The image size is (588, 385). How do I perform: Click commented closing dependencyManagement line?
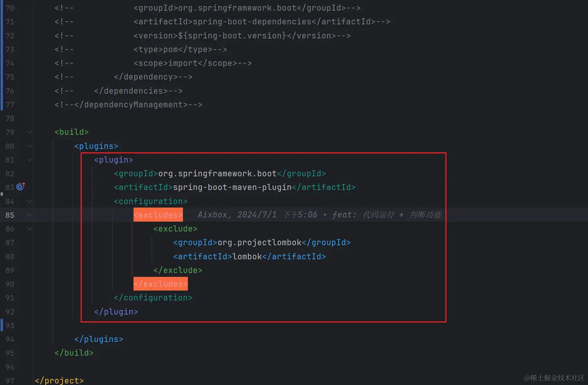pos(128,105)
